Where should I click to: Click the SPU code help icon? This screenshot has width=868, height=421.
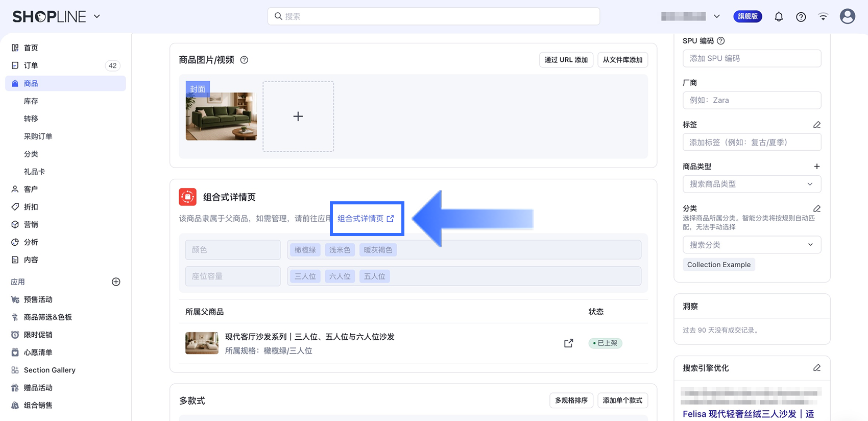721,41
